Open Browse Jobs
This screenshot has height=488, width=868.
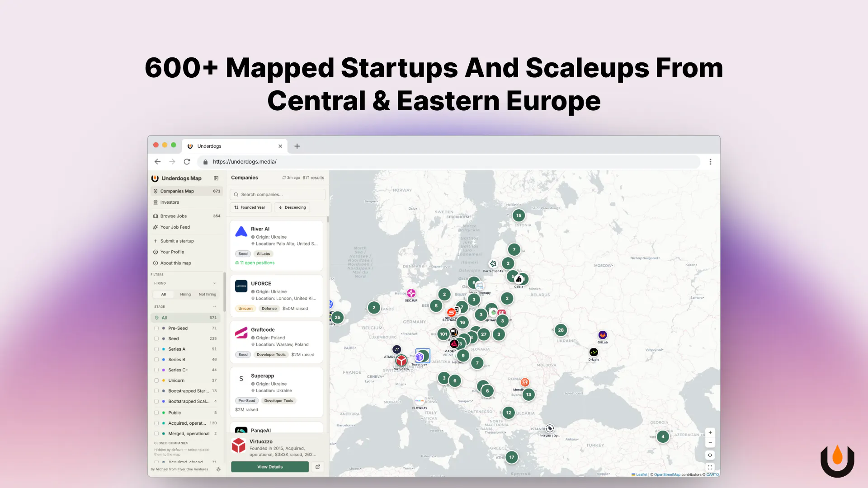[186, 216]
